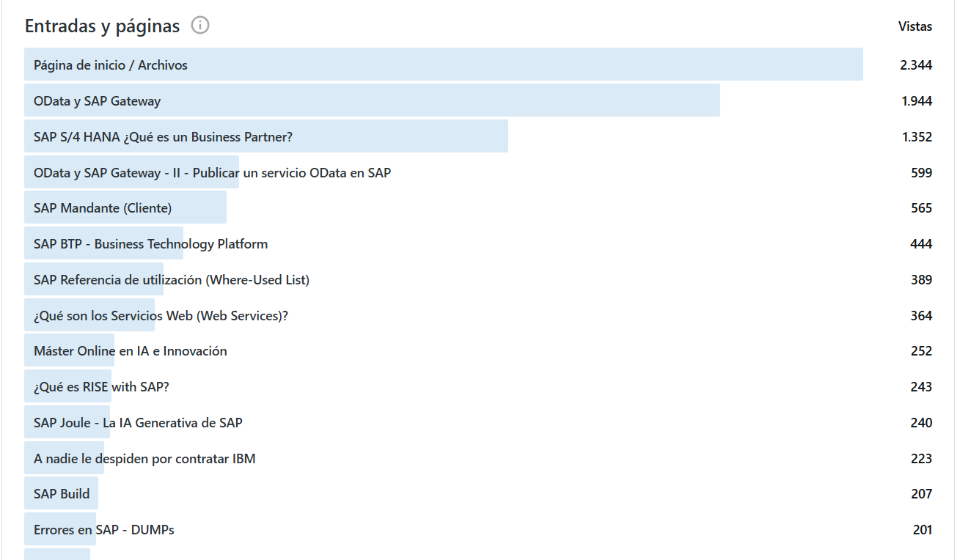Open A nadie le despiden por contratar IBM
Viewport: 960px width, 560px height.
(144, 459)
